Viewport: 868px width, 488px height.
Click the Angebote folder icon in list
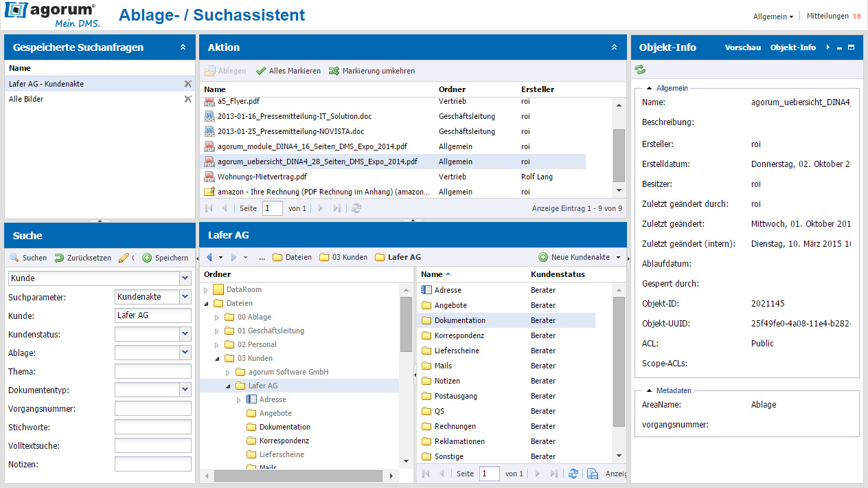click(x=426, y=305)
